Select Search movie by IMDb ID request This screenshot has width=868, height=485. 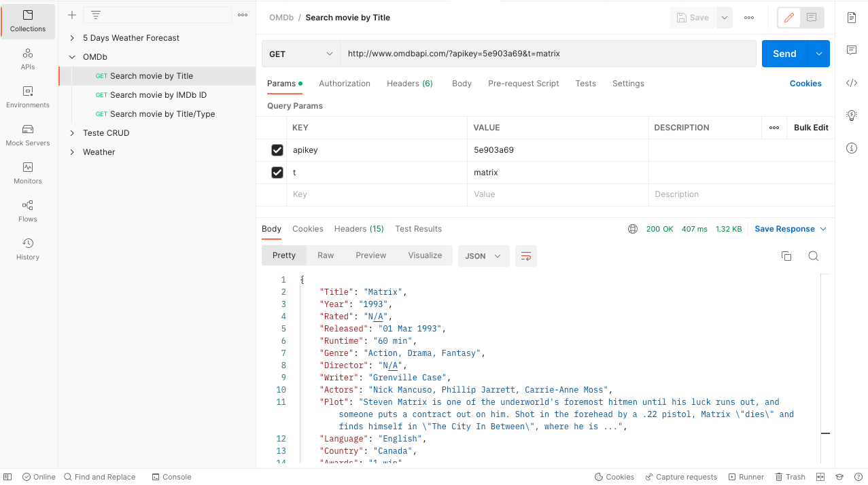(x=158, y=95)
